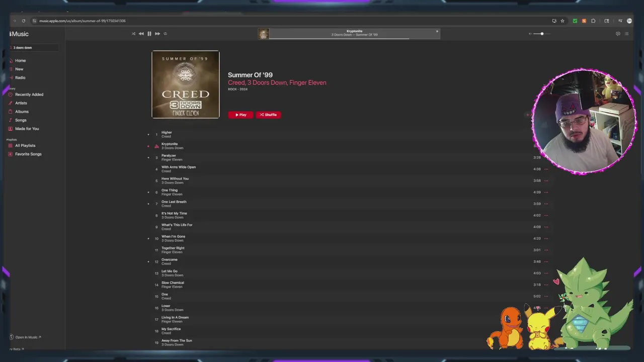Image resolution: width=644 pixels, height=362 pixels.
Task: Mute using the volume speaker icon
Action: pos(530,34)
